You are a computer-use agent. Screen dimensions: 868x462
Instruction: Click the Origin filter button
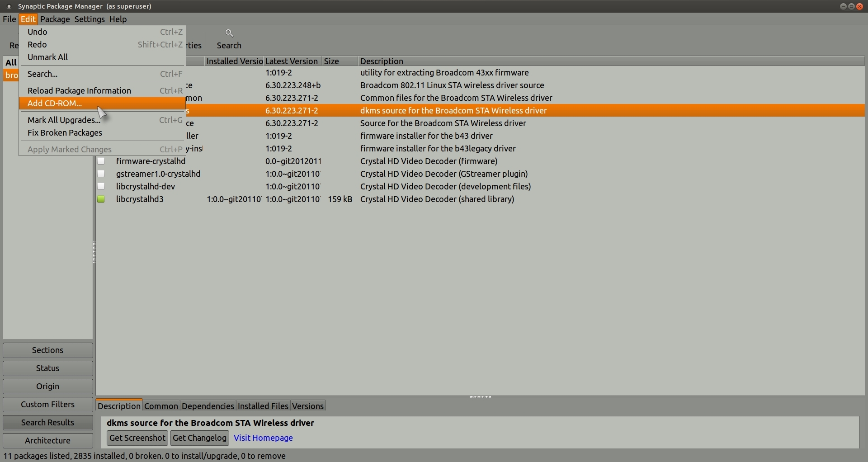pyautogui.click(x=48, y=386)
